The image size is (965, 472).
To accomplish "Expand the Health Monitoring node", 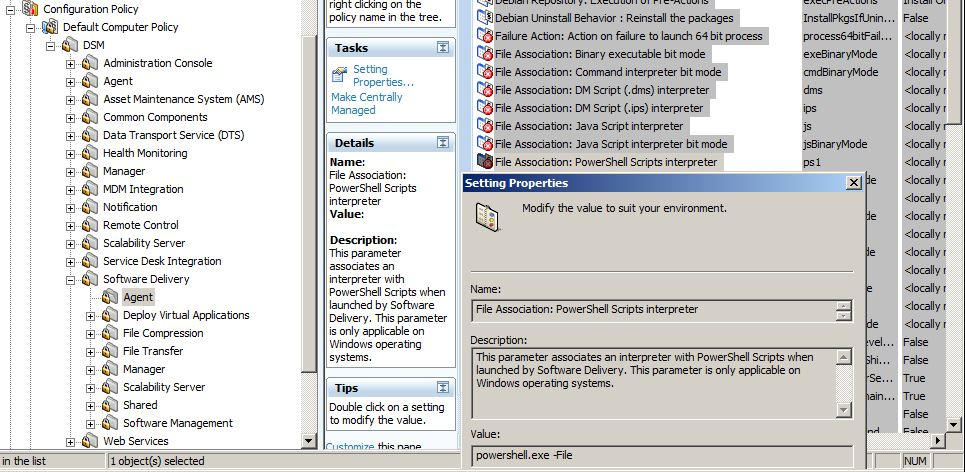I will tap(70, 154).
